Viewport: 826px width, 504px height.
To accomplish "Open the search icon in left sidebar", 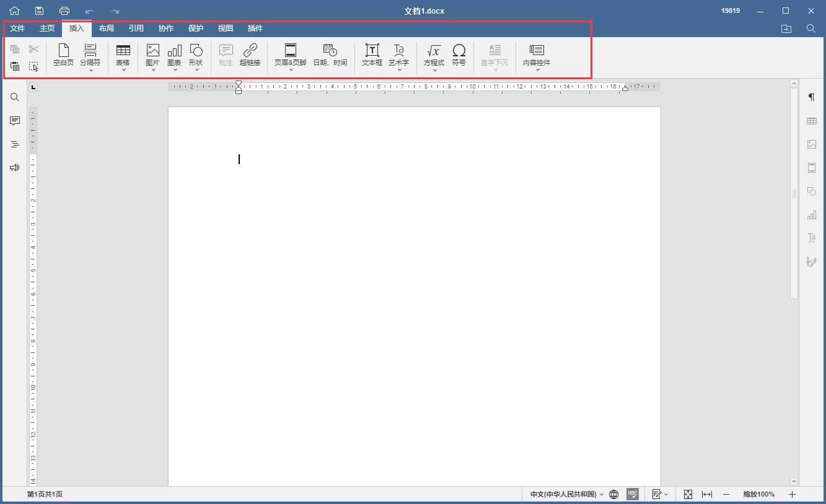I will 15,97.
